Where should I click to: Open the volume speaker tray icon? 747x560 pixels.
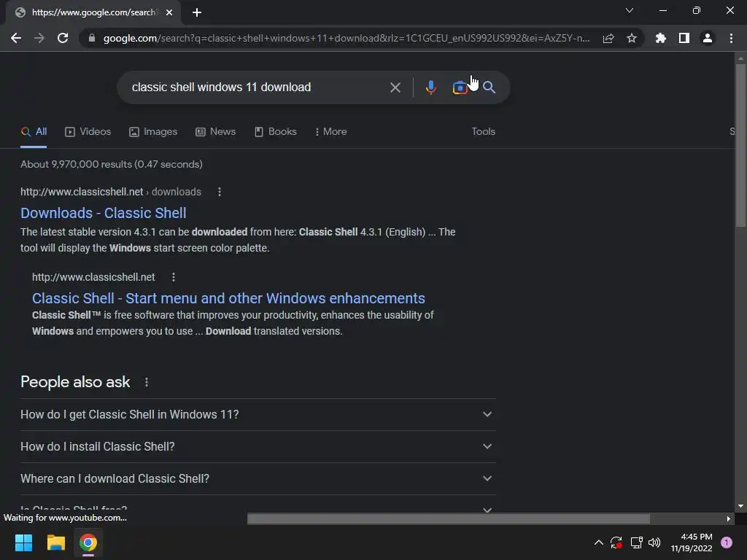(x=654, y=542)
